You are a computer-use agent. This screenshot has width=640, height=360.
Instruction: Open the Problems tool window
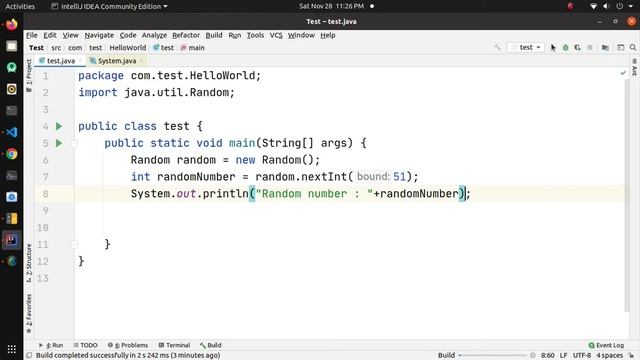click(x=128, y=345)
